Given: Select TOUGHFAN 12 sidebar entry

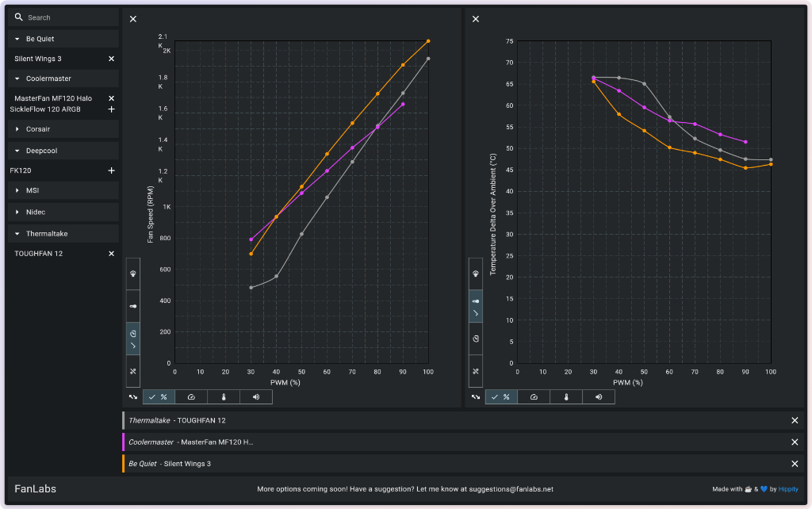Looking at the screenshot, I should coord(38,254).
